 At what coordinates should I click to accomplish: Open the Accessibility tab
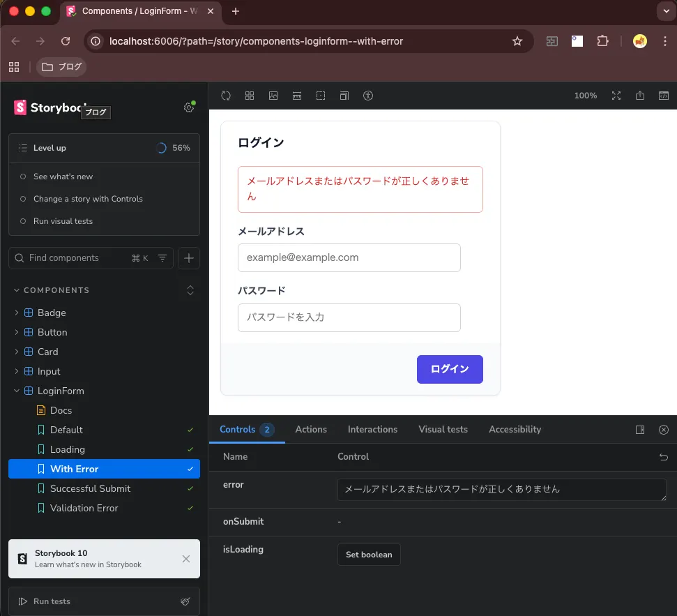coord(515,429)
